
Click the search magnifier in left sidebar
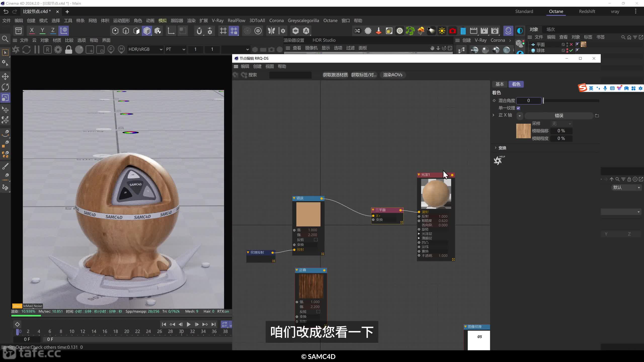pos(5,39)
